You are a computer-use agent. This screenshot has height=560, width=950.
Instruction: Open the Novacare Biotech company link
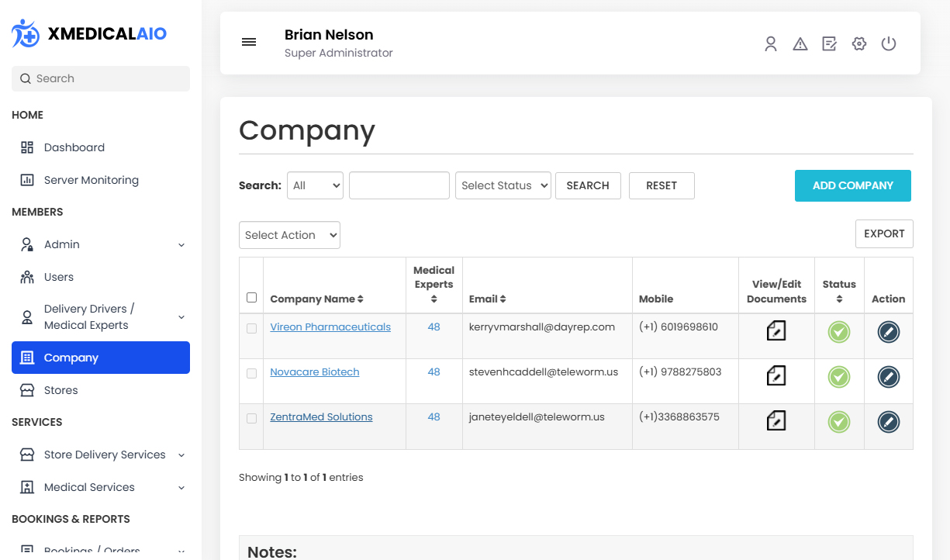[x=314, y=372]
